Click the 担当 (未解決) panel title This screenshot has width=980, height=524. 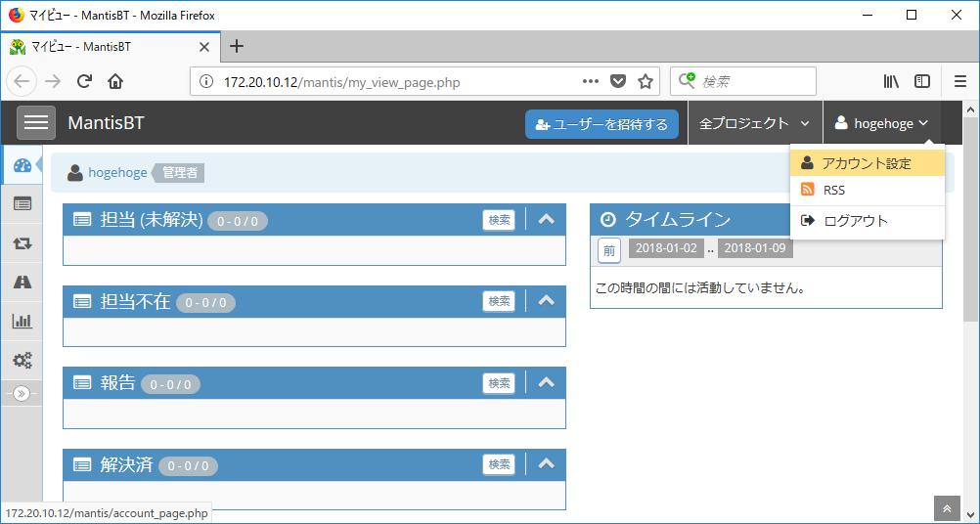click(x=152, y=220)
